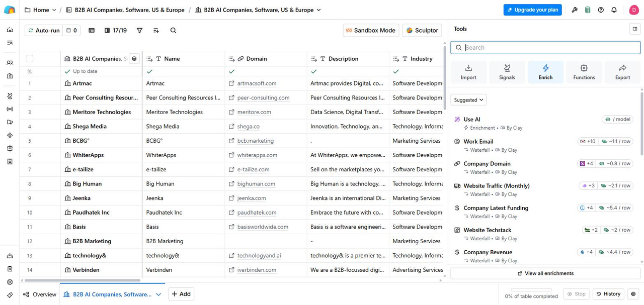Click the Add table button
644x305 pixels.
pos(181,294)
